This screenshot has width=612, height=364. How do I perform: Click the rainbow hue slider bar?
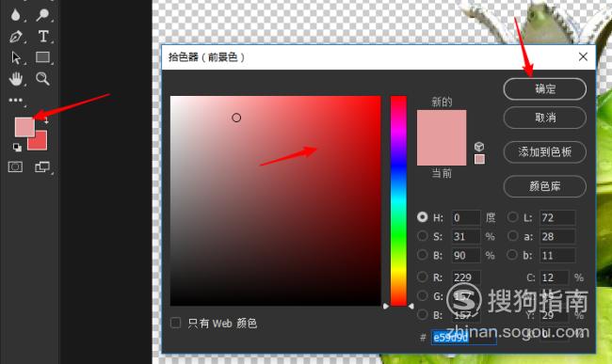pos(398,200)
